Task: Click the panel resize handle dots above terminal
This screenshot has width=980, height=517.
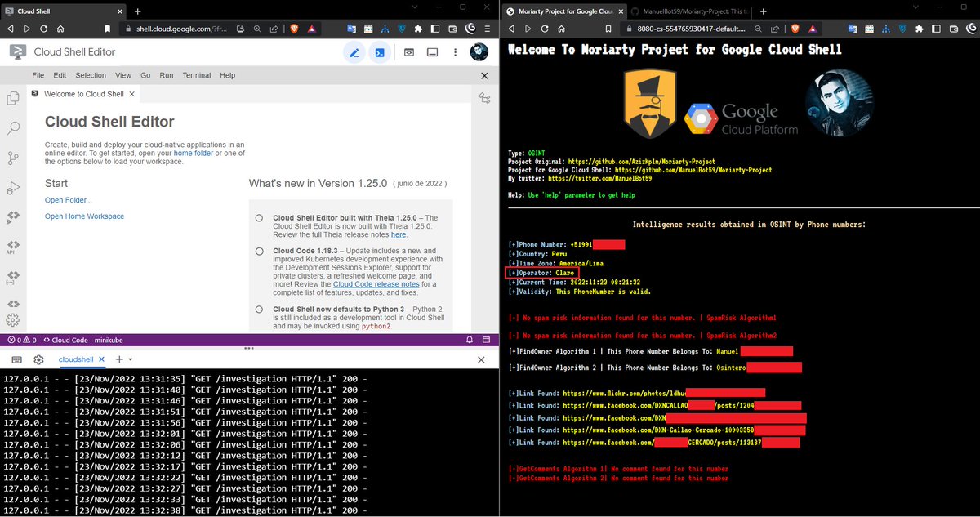Action: 249,348
